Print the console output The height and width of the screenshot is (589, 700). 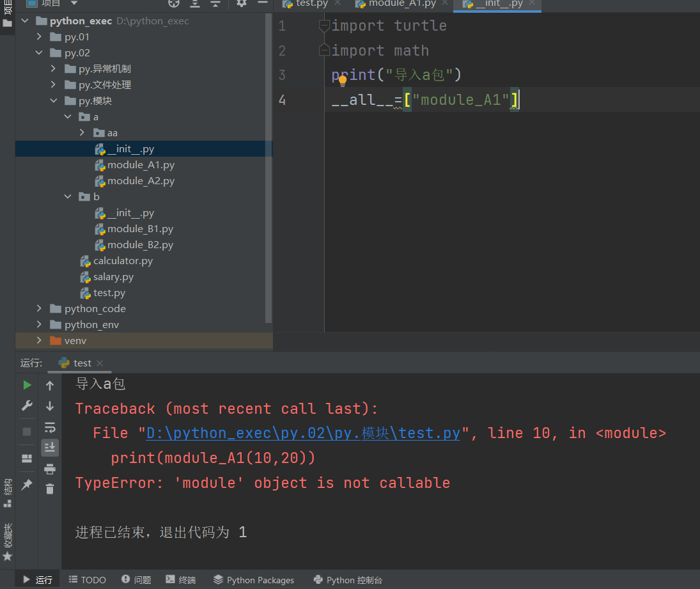pos(50,469)
